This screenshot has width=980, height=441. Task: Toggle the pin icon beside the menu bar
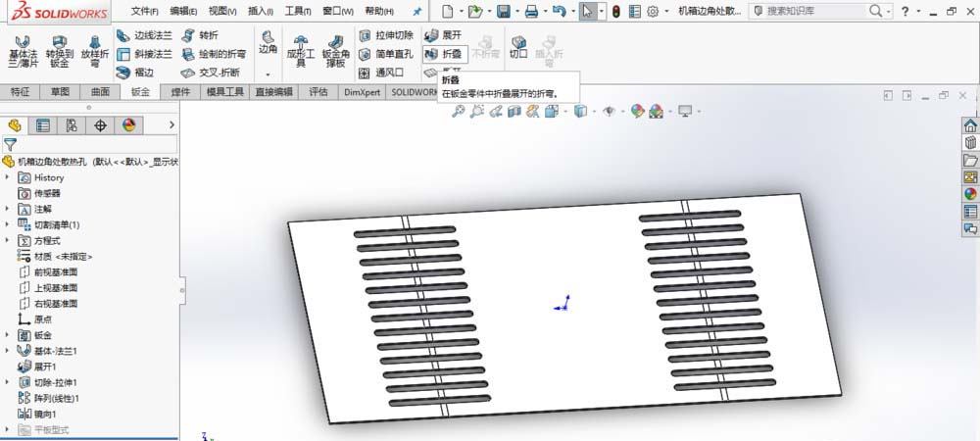point(416,11)
